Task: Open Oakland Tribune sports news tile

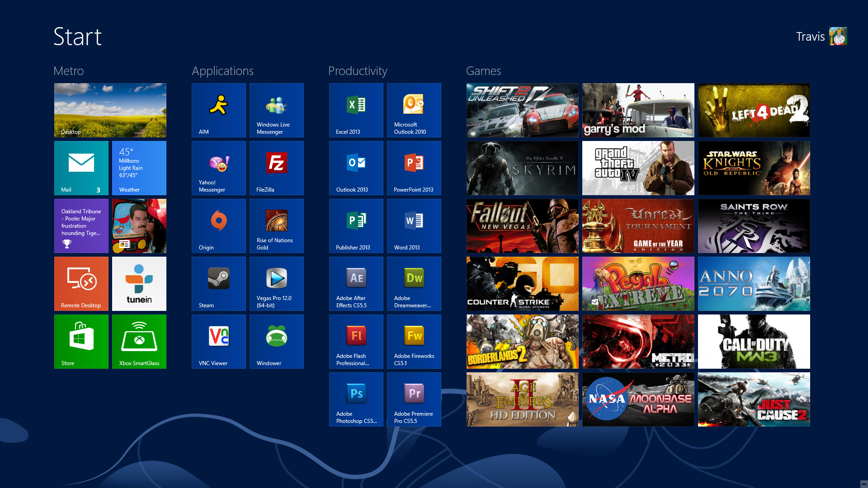Action: pos(81,226)
